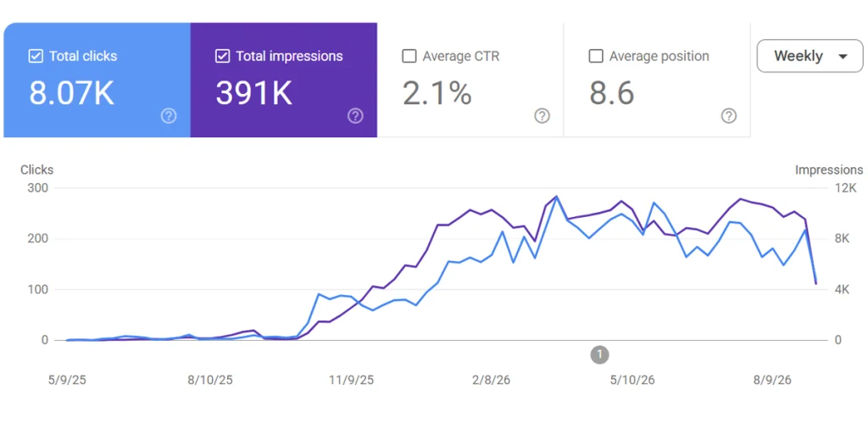The image size is (868, 434).
Task: Click the Clicks axis label
Action: (x=37, y=170)
